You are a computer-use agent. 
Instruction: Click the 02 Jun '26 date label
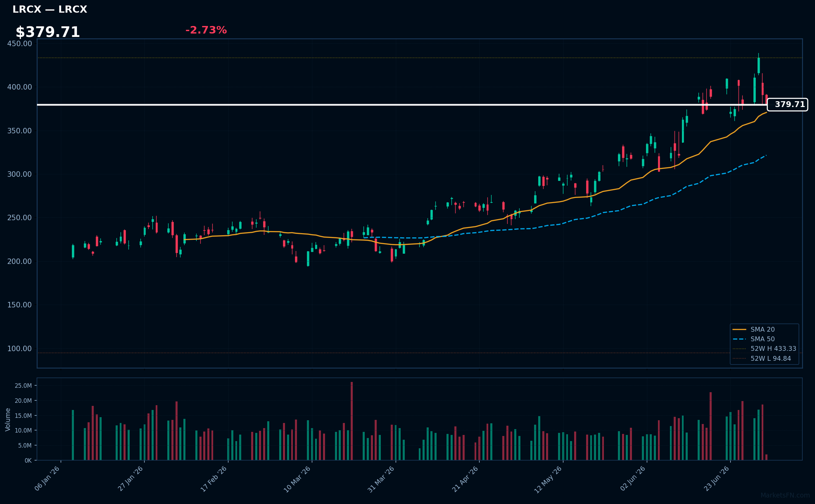[633, 479]
